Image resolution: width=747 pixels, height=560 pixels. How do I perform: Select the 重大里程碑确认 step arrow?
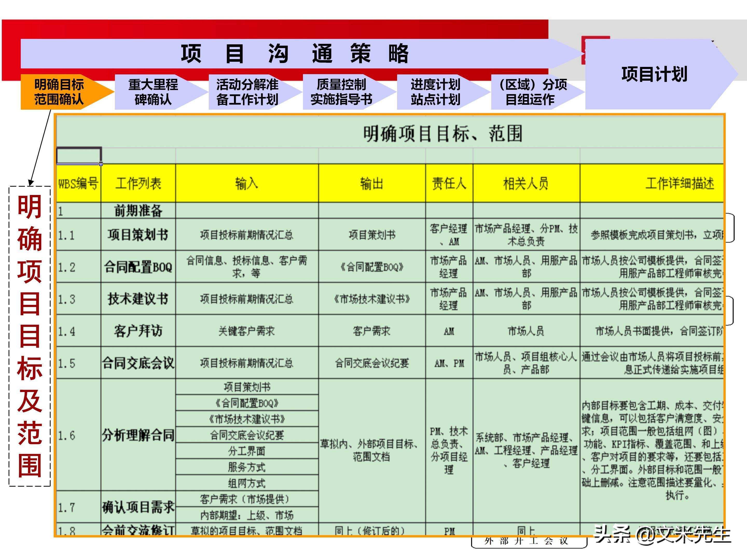click(x=161, y=92)
